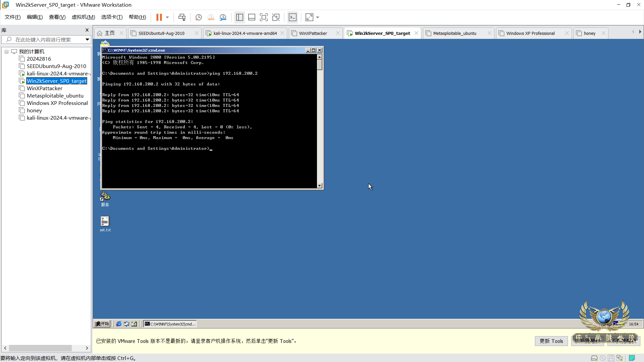Image resolution: width=644 pixels, height=362 pixels.
Task: Toggle the thumbnail bar view
Action: click(252, 17)
